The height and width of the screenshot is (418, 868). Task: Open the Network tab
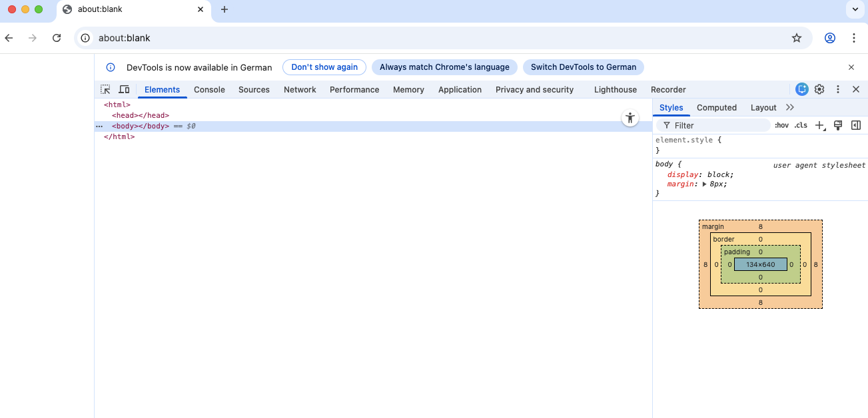tap(300, 89)
